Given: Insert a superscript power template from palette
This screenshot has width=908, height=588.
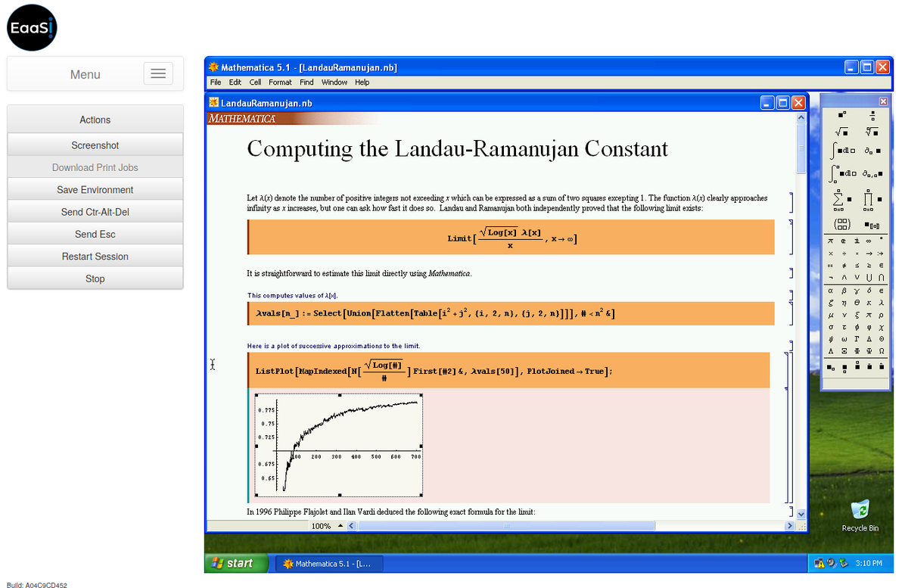Looking at the screenshot, I should point(842,115).
